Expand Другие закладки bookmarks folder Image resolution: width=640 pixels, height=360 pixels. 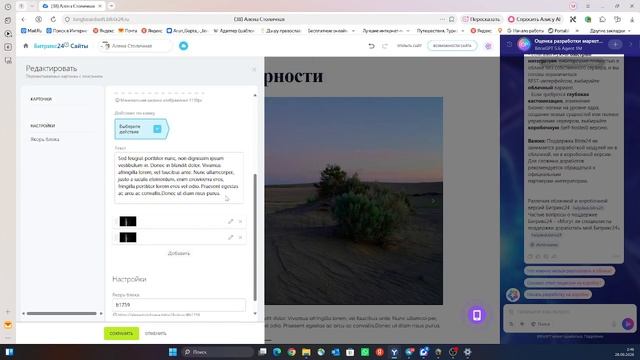(x=610, y=31)
